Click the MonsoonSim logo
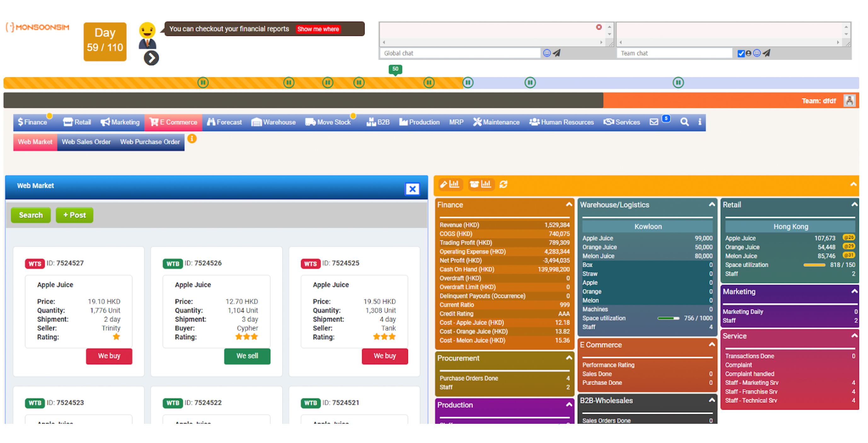The width and height of the screenshot is (868, 443). (37, 27)
